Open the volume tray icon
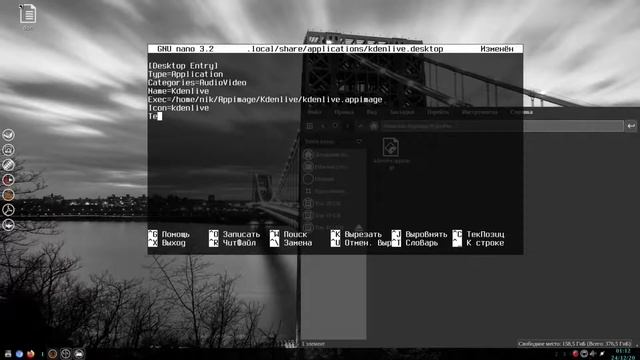640x360 pixels. 593,353
